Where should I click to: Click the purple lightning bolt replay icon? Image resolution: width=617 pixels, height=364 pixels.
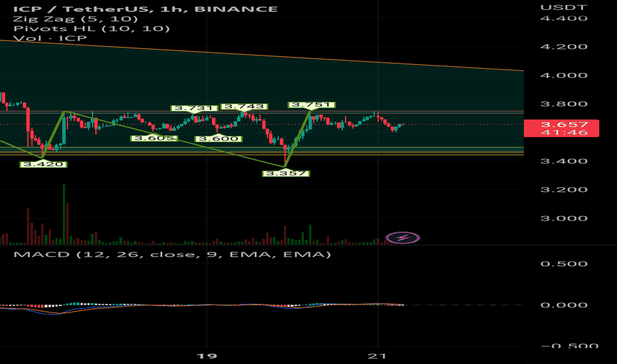[403, 238]
